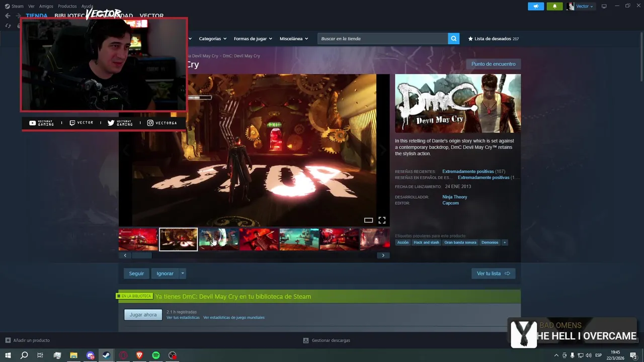644x362 pixels.
Task: Open the Windows notification center
Action: point(633,355)
